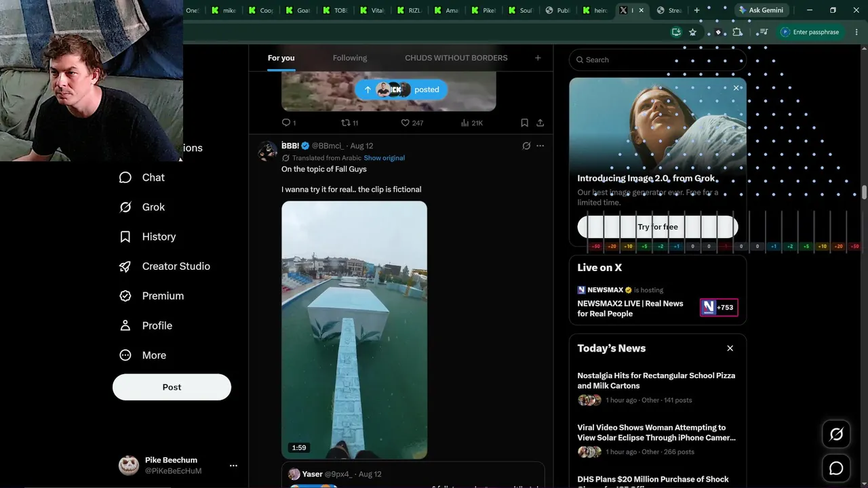The image size is (868, 488).
Task: Click the Search input field
Action: coord(658,60)
